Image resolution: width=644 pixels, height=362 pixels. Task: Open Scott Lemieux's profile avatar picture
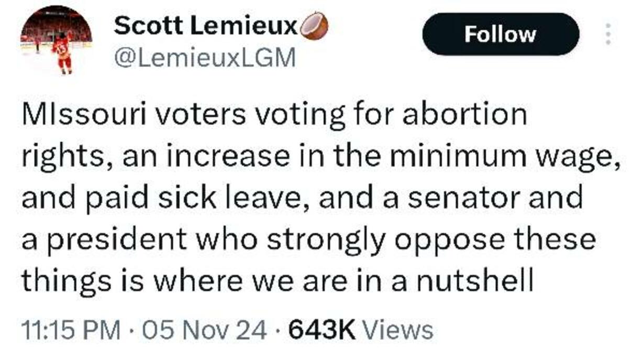click(56, 40)
